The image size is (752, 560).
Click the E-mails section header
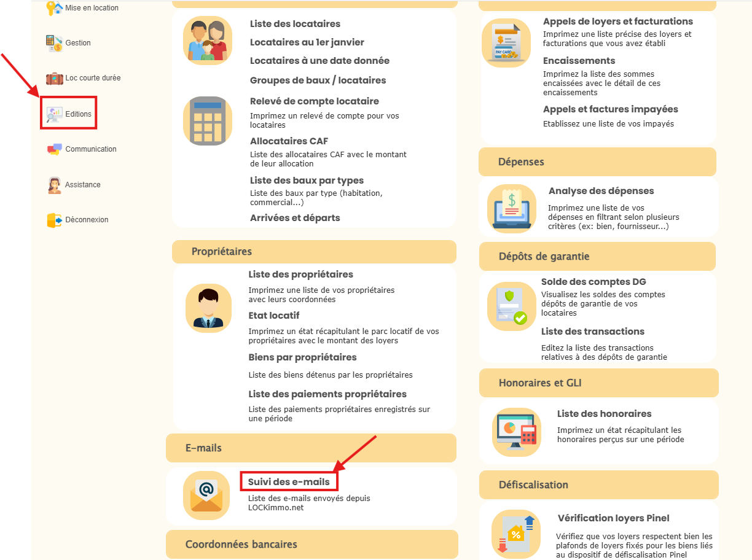pos(311,448)
